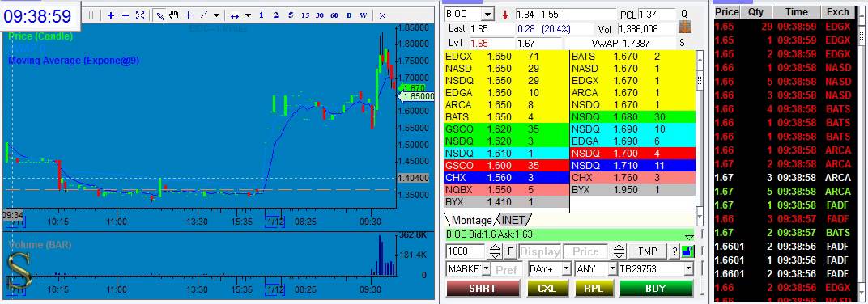868x304 pixels.
Task: Select the BATS 1.670 2 ask row
Action: point(632,56)
